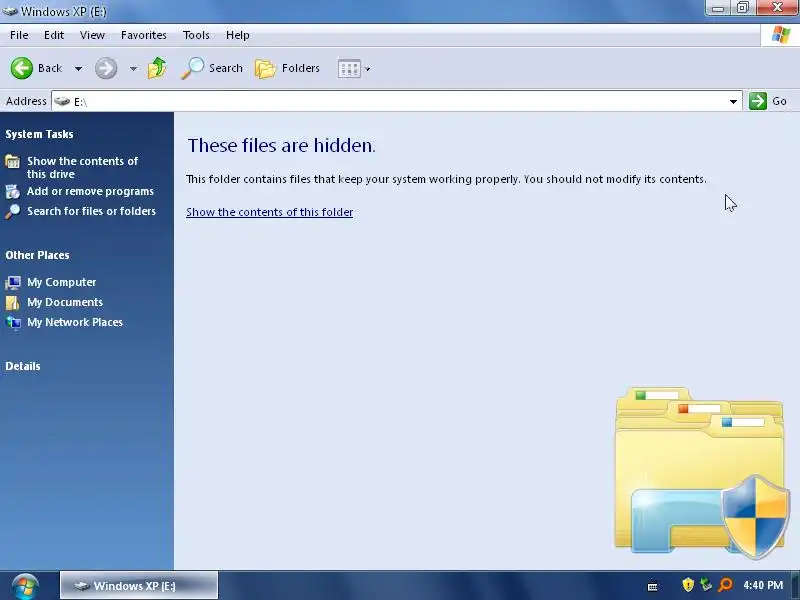Click 'Show the contents of this folder' link
The width and height of the screenshot is (800, 600).
click(269, 212)
